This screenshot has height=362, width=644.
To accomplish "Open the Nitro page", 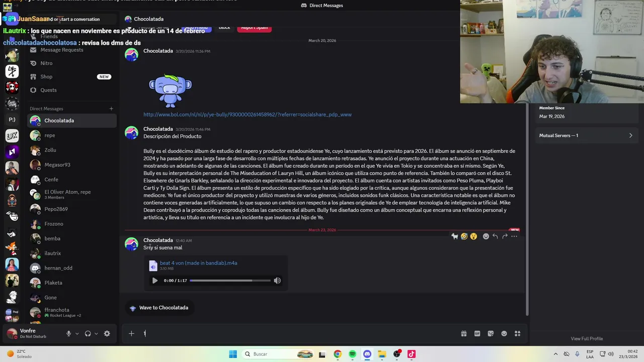I will (71, 63).
